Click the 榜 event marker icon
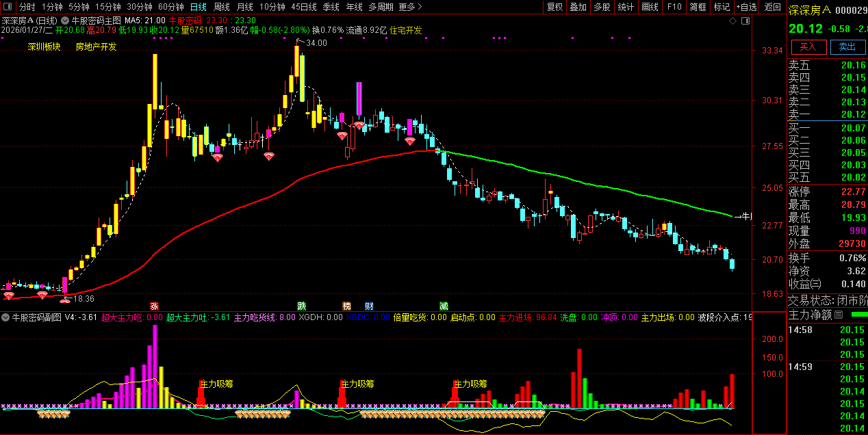The height and width of the screenshot is (435, 868). click(x=346, y=306)
